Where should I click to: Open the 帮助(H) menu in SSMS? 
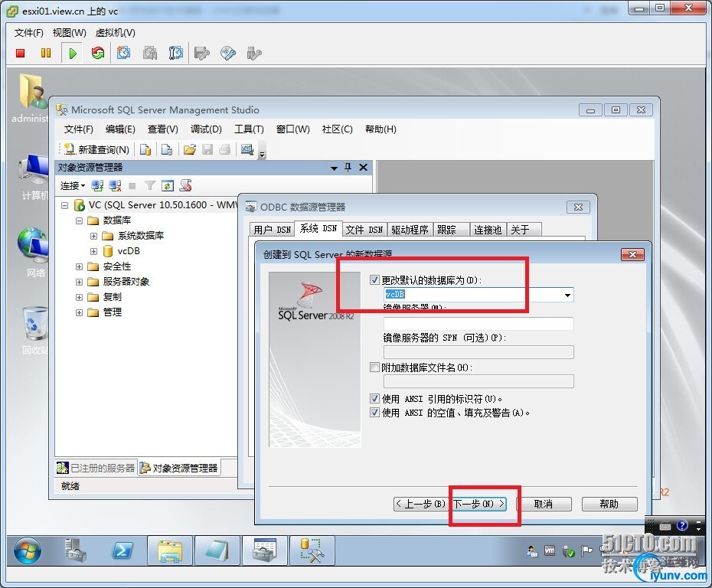(380, 129)
